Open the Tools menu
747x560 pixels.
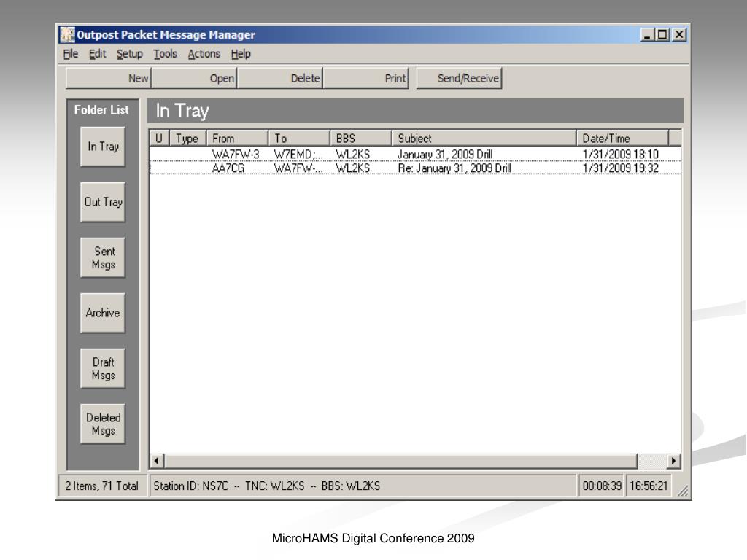pos(165,54)
